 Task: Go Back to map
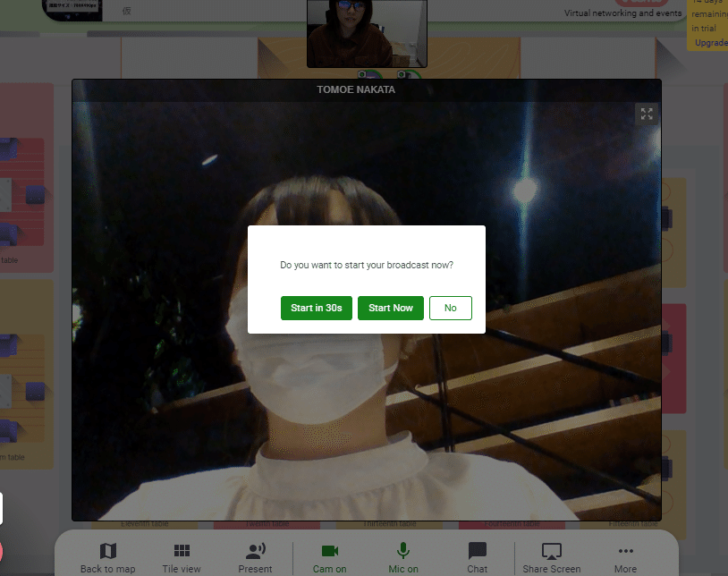(107, 558)
